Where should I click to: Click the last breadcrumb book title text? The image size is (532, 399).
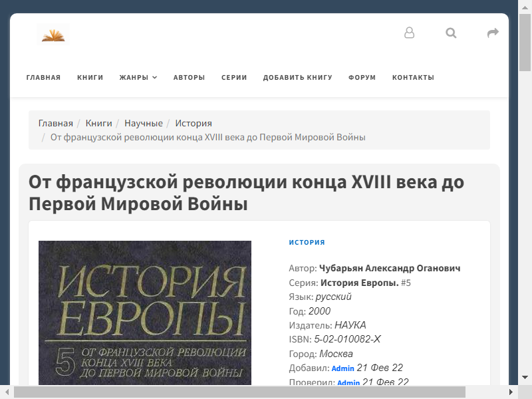[207, 138]
